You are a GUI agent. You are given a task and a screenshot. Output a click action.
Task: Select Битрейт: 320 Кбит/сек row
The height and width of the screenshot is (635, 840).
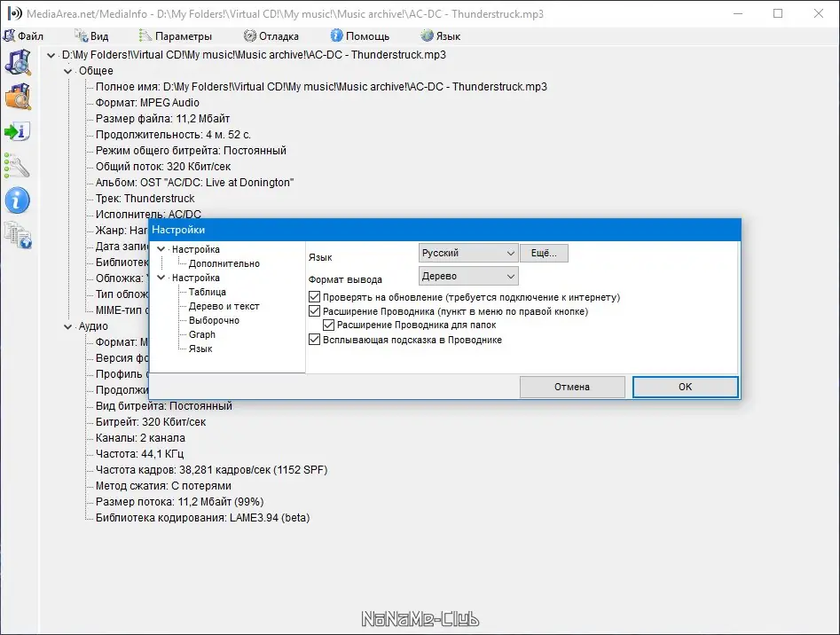point(151,422)
